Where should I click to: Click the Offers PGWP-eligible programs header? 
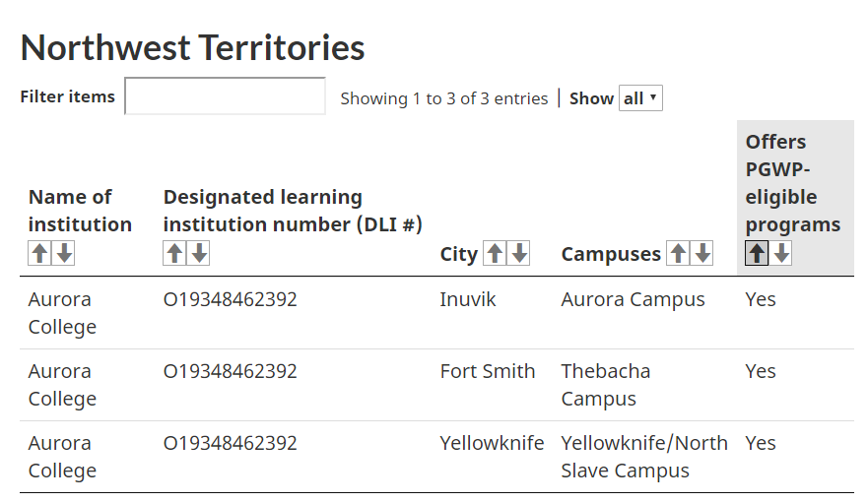[x=792, y=183]
